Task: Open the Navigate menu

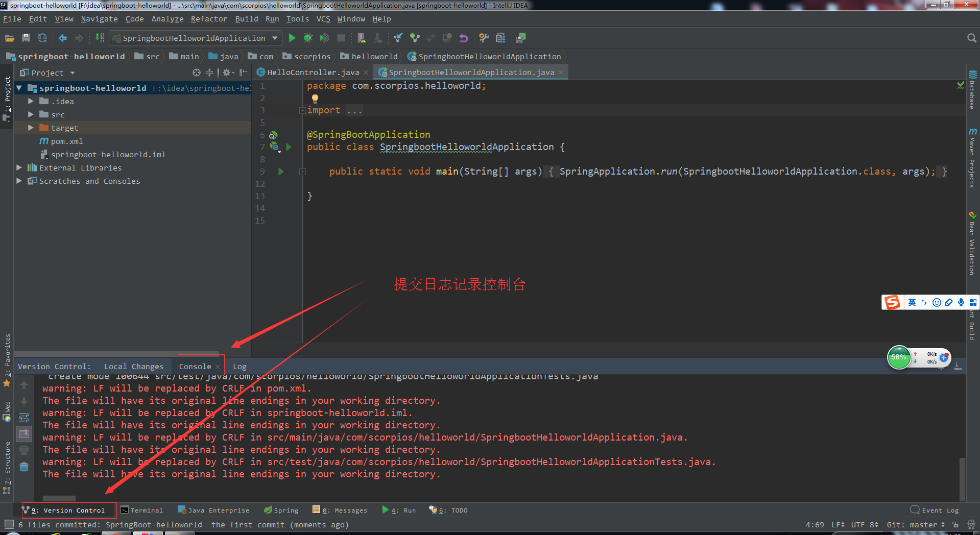Action: point(99,19)
